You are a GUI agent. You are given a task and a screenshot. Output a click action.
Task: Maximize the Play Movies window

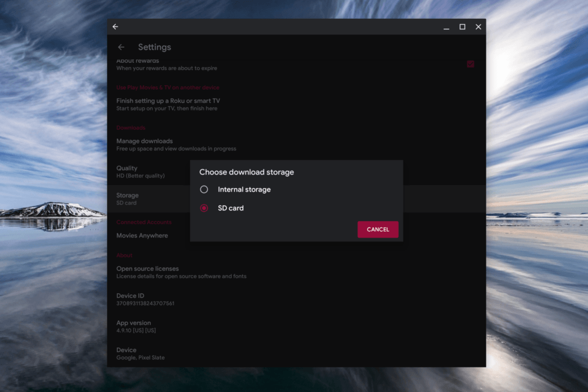click(462, 26)
